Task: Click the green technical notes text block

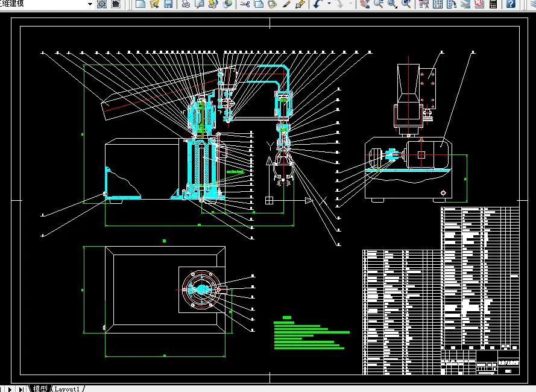Action: (312, 332)
